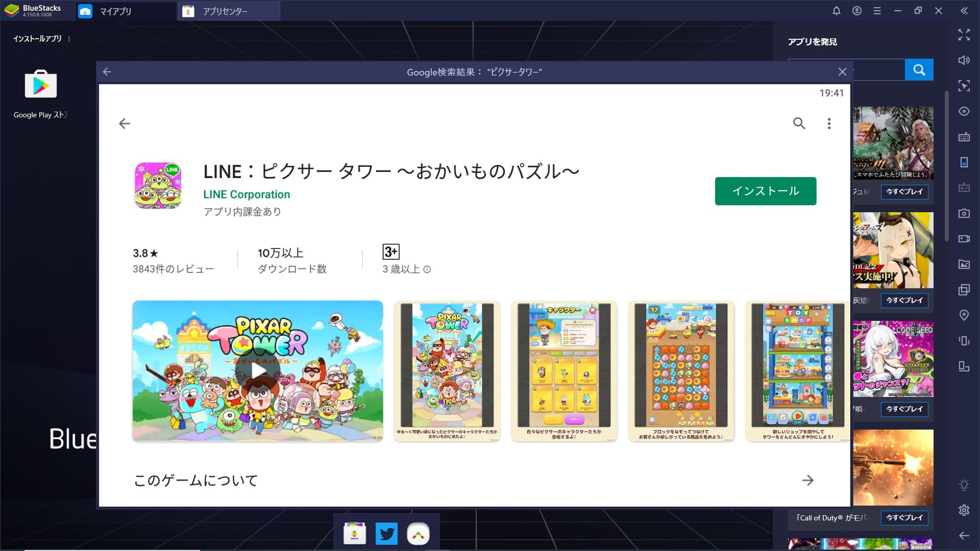Switch to the アプリセンター tab
Screen dimensions: 980x551
229,11
